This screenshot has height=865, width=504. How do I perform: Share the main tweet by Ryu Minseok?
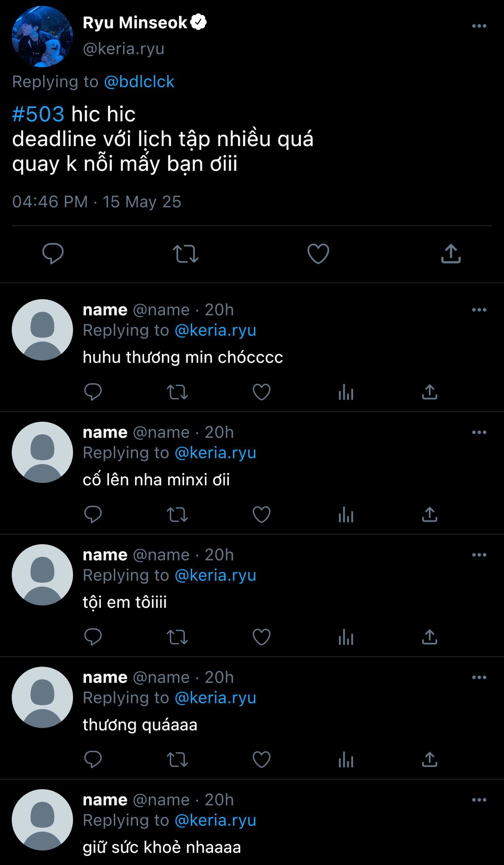point(451,254)
